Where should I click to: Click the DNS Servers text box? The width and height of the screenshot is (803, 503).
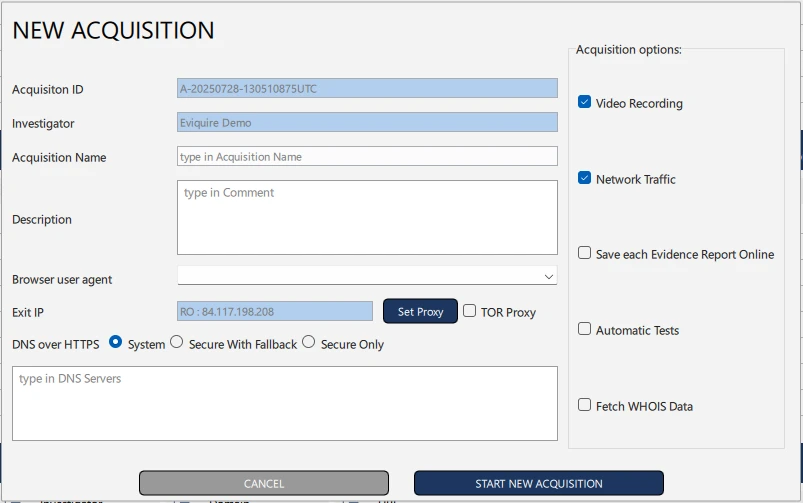click(285, 403)
